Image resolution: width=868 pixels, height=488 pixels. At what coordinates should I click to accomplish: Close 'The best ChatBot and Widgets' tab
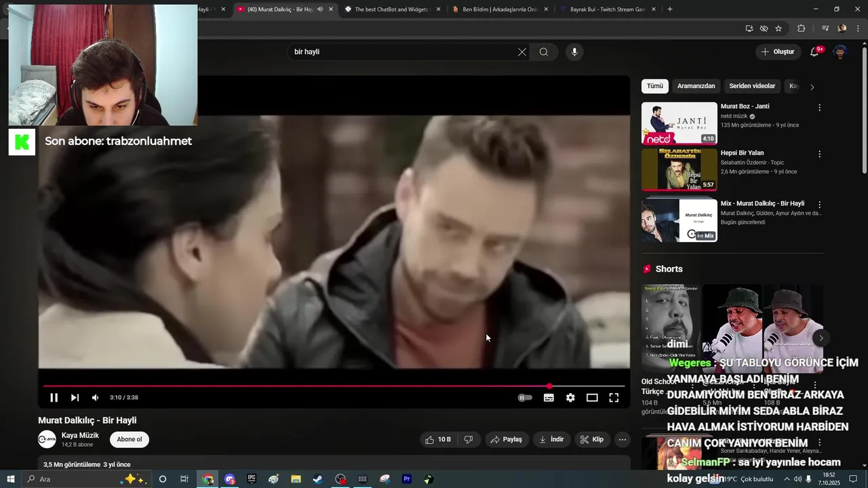[438, 9]
